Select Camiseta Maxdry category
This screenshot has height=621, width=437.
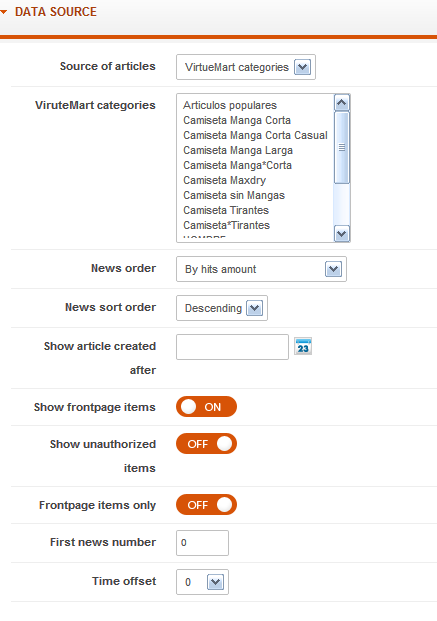(x=224, y=180)
